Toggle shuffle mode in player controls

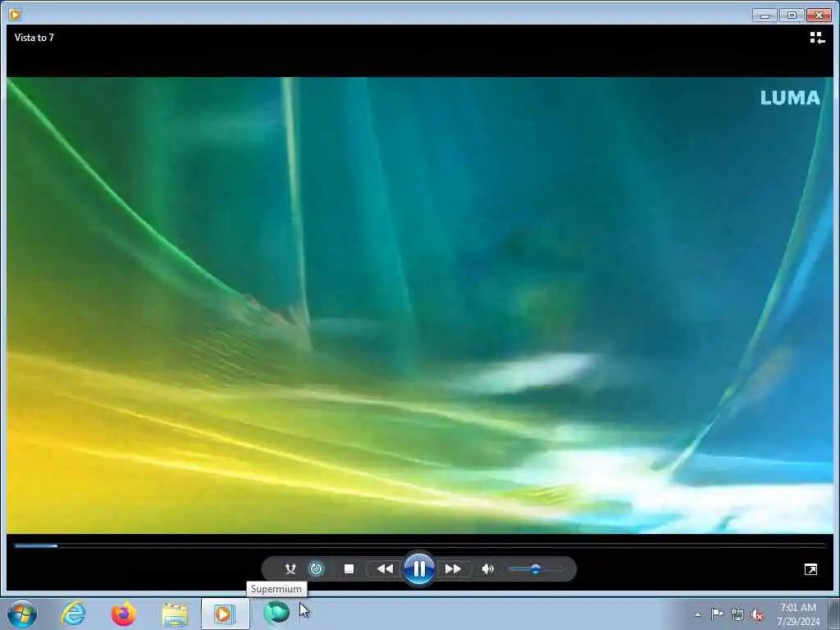pos(290,569)
